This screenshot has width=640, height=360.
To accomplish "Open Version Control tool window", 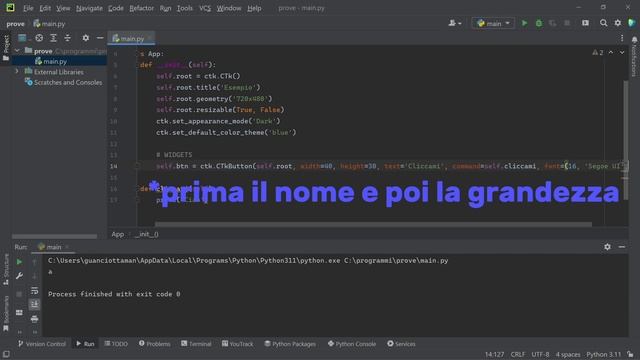I will (x=42, y=344).
